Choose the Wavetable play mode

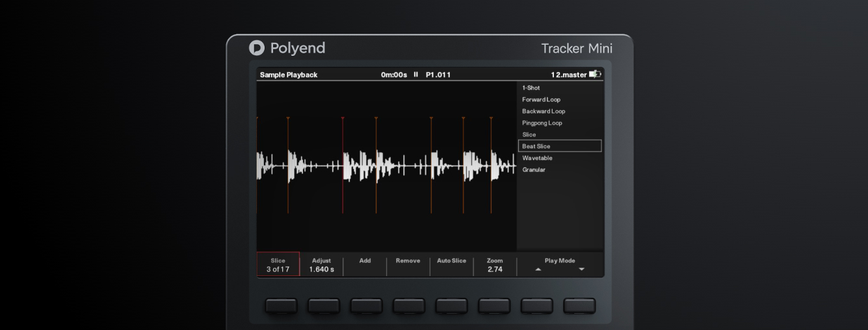pos(537,158)
